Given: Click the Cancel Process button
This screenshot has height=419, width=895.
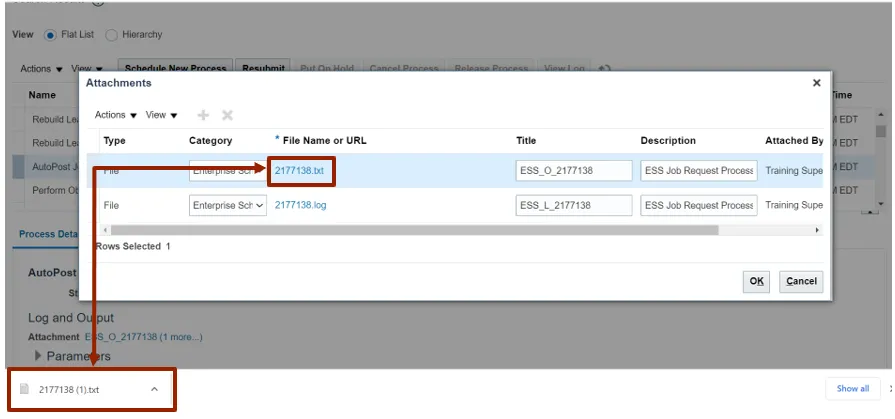Looking at the screenshot, I should click(404, 69).
